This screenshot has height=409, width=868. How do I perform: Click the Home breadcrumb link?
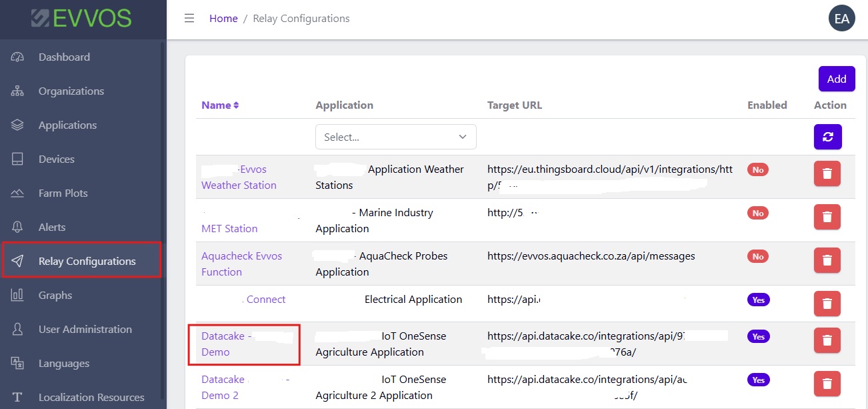coord(223,19)
